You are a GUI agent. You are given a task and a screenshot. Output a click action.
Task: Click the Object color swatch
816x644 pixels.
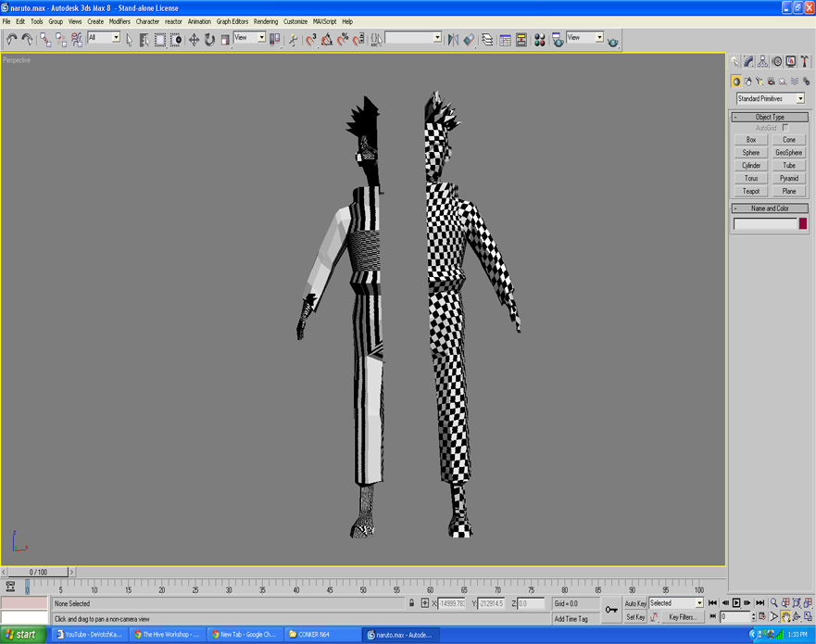click(x=802, y=223)
